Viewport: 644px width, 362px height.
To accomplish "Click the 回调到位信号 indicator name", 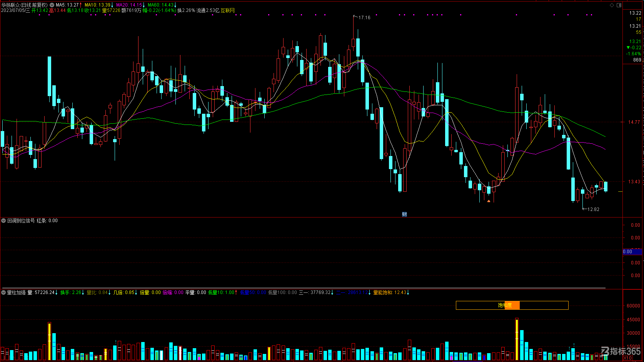I will coord(21,221).
